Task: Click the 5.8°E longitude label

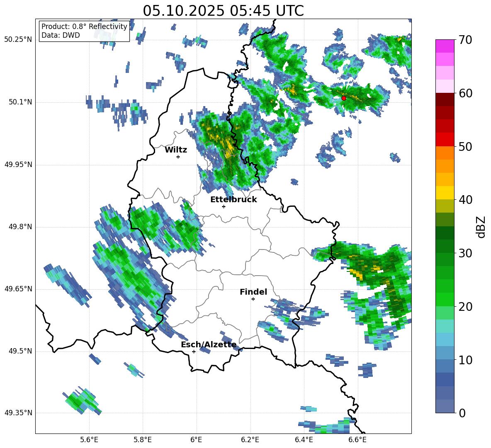Action: [143, 440]
